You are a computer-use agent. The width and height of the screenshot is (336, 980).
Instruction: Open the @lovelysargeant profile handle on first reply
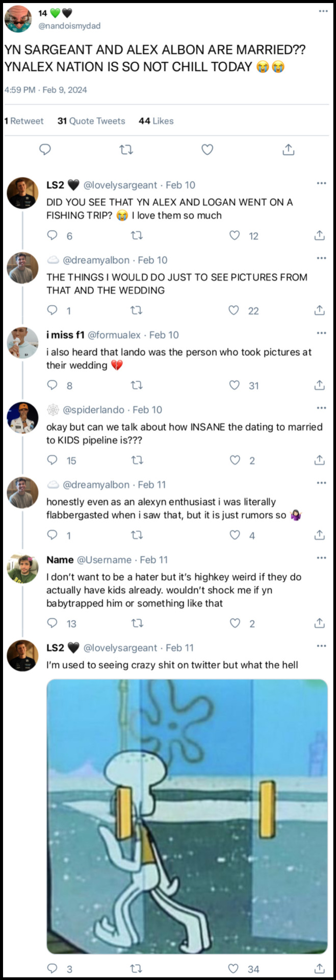pyautogui.click(x=120, y=185)
